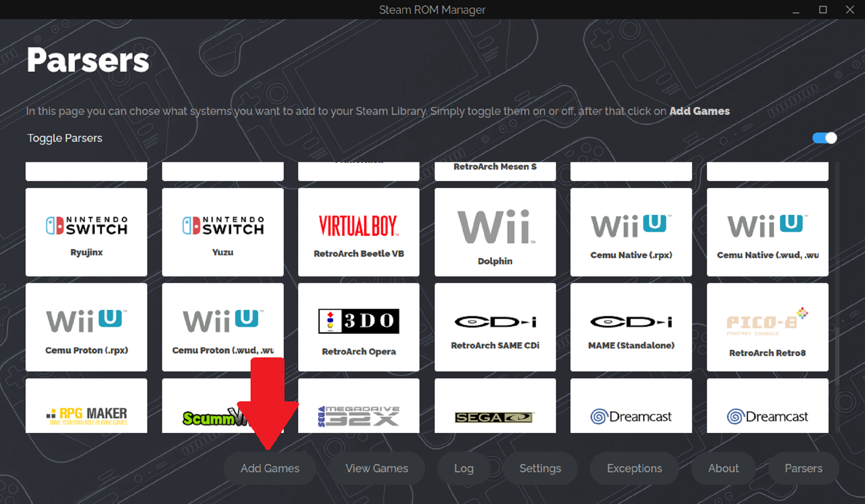This screenshot has height=504, width=865.
Task: Go to the Settings page
Action: [x=540, y=468]
